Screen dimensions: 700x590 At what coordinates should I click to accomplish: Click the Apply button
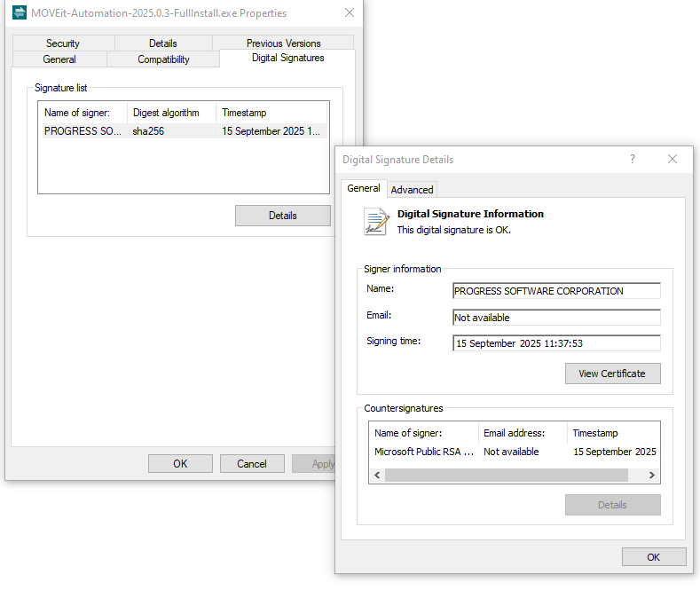(314, 464)
